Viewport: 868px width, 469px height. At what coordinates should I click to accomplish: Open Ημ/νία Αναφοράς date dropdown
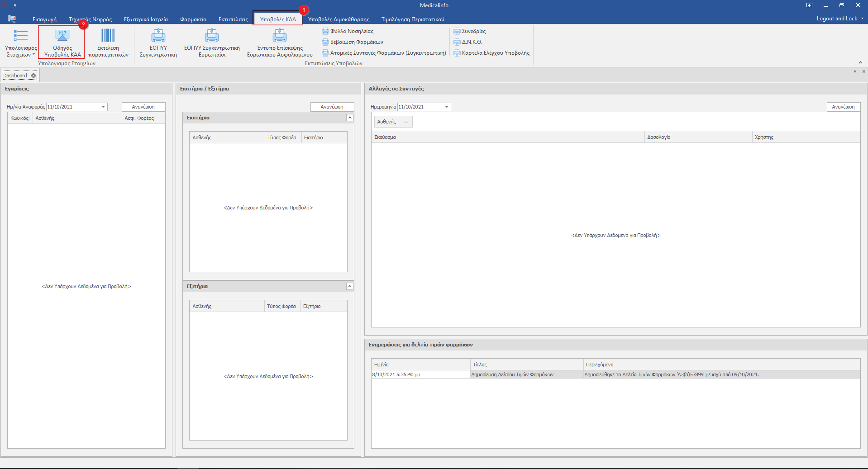click(x=103, y=107)
